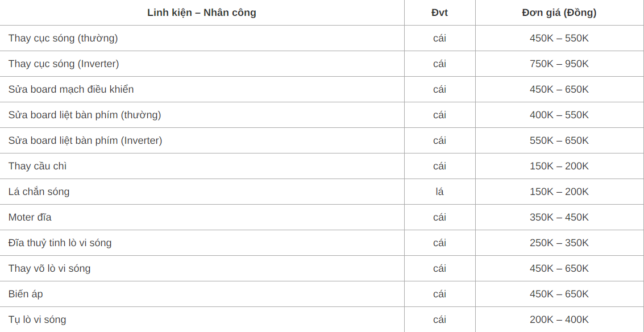
Task: Select the 'Thay cầu chì' cell
Action: 202,166
